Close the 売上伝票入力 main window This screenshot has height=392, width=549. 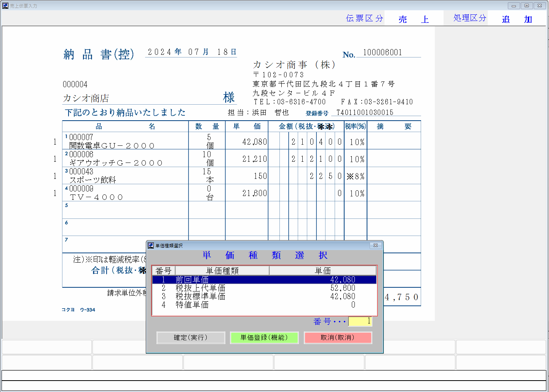click(x=540, y=6)
